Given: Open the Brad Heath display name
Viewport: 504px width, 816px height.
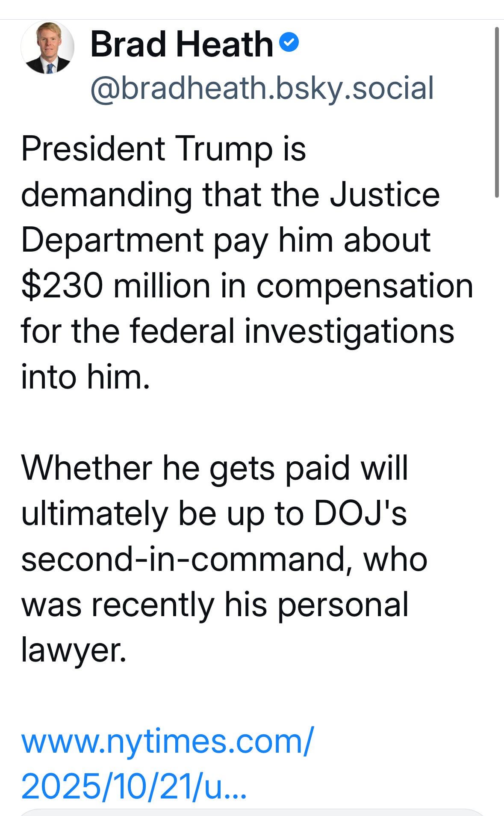Looking at the screenshot, I should 181,44.
